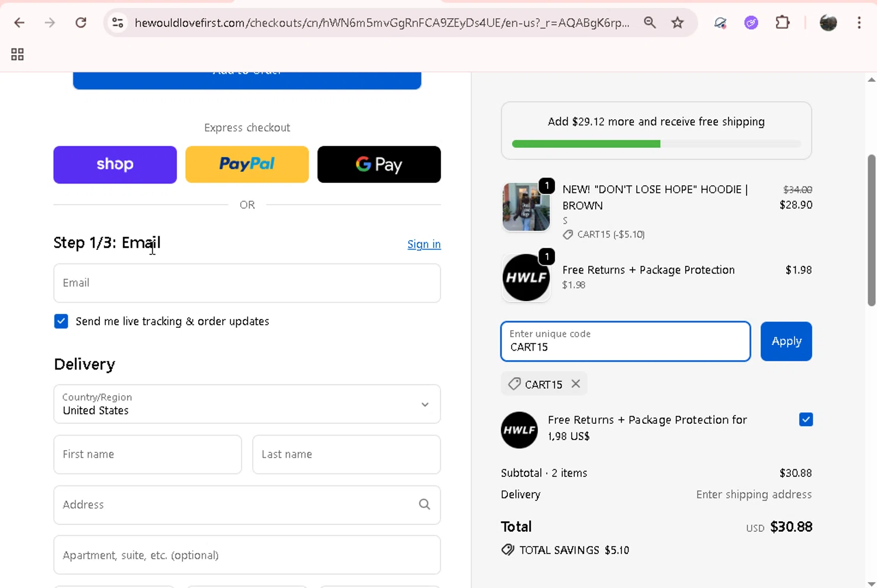Click the unique code input containing CART15

click(626, 341)
